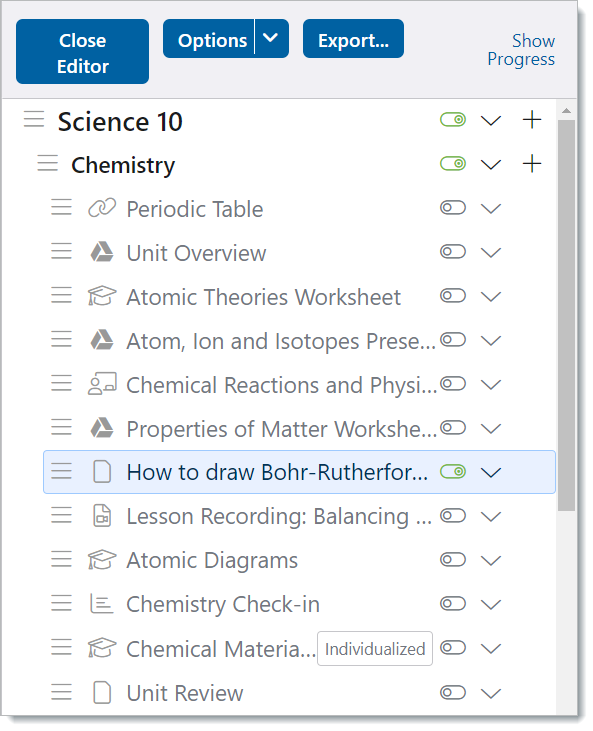Image resolution: width=593 pixels, height=731 pixels.
Task: Click the presentation icon beside Chemical Reactions item
Action: tap(102, 384)
